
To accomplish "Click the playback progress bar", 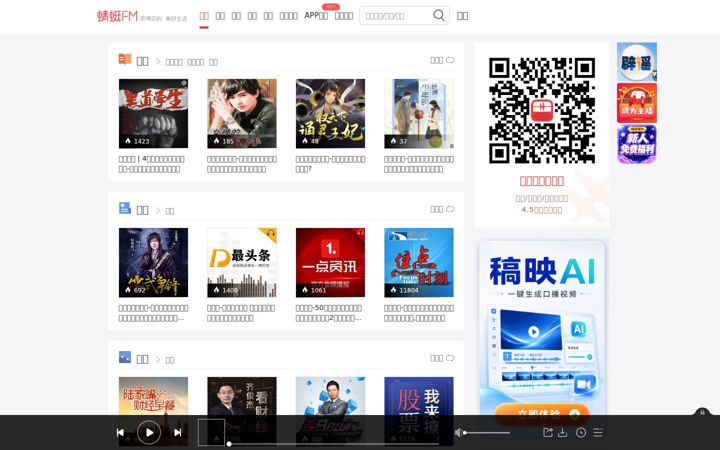I will click(333, 444).
